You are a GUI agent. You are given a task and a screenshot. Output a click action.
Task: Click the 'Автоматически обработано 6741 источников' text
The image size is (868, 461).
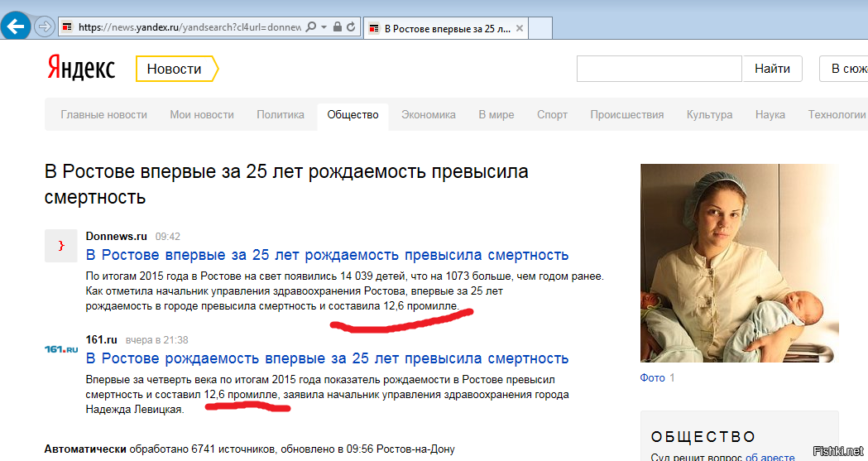(160, 449)
